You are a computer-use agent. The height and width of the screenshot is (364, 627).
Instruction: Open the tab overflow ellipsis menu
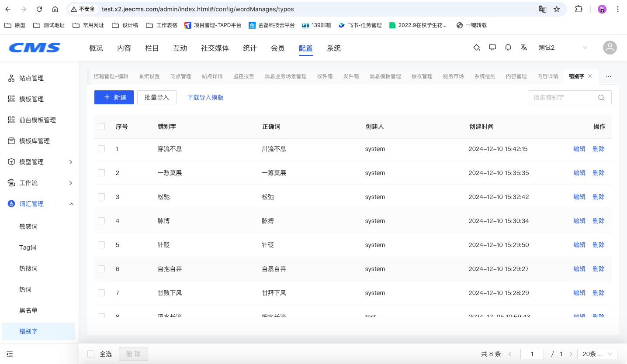(x=609, y=76)
